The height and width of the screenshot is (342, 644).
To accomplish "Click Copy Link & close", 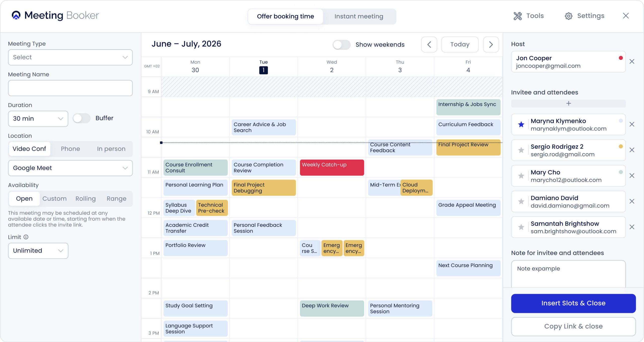I will tap(573, 326).
